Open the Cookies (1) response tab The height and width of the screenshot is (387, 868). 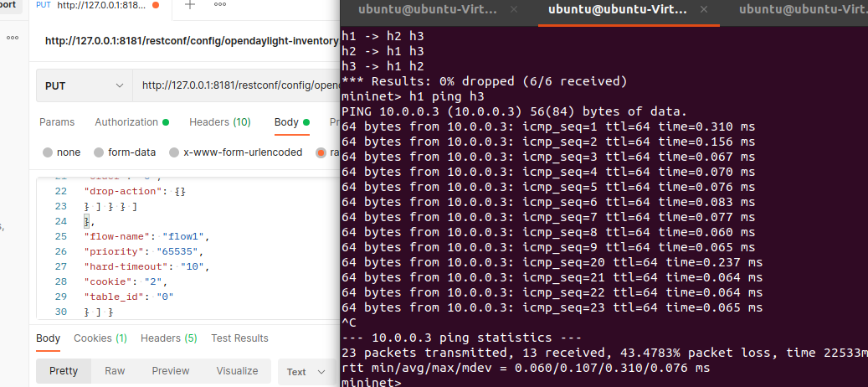pyautogui.click(x=100, y=338)
